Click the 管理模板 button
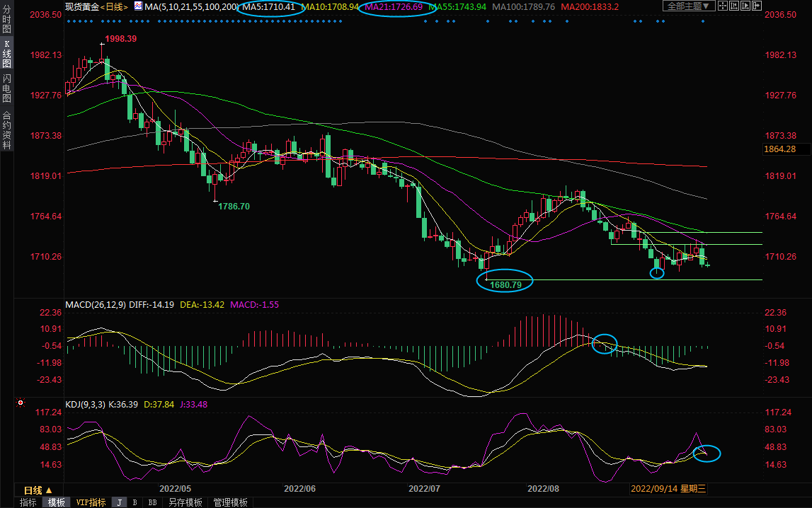The width and height of the screenshot is (812, 508). coord(230,502)
